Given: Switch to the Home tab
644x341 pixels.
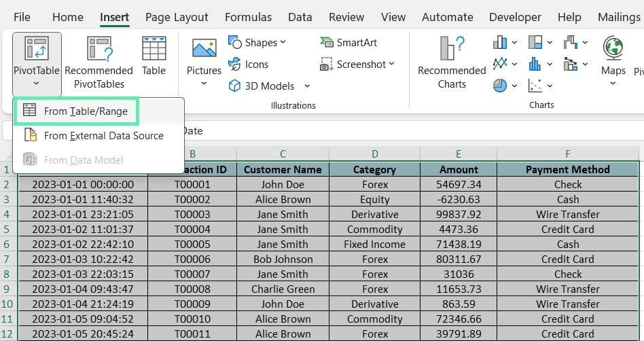Looking at the screenshot, I should (68, 17).
